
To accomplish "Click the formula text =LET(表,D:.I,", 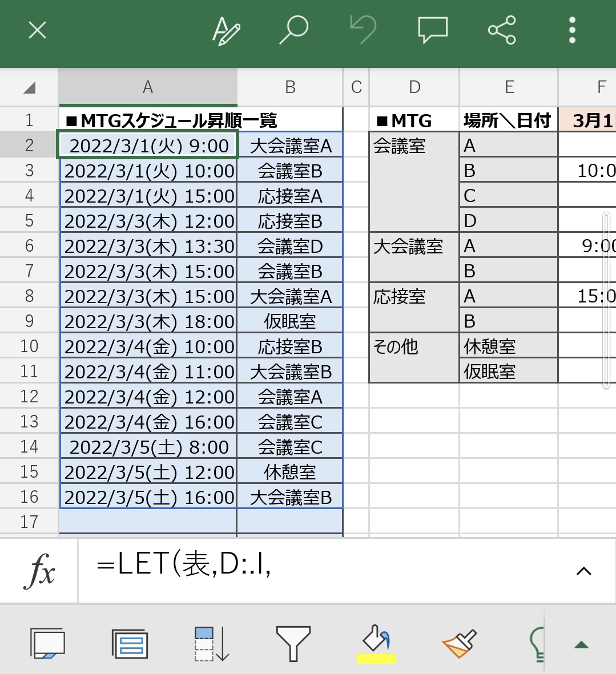I will pos(184,564).
